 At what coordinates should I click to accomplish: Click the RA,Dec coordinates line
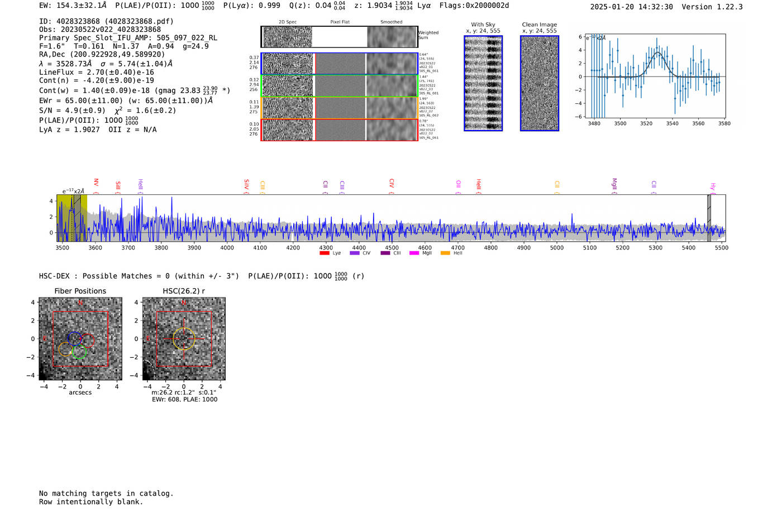[102, 55]
